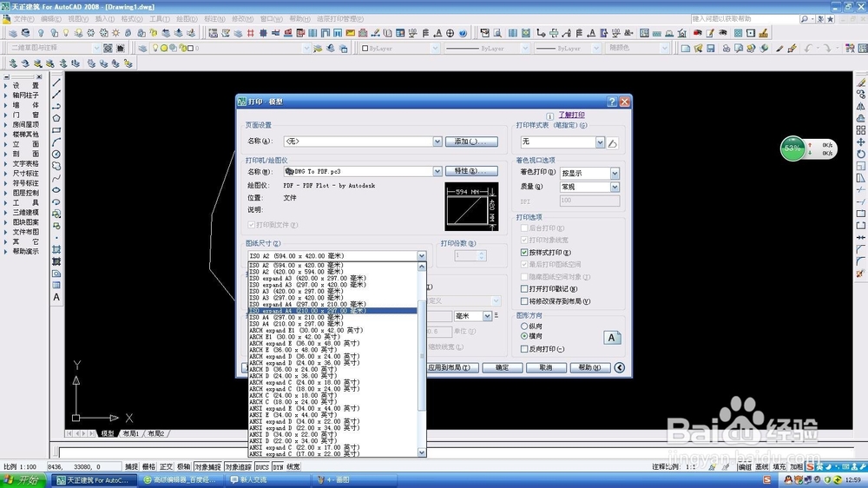Screen dimensions: 868x488
Task: Select the Table tool icon
Action: point(56,286)
